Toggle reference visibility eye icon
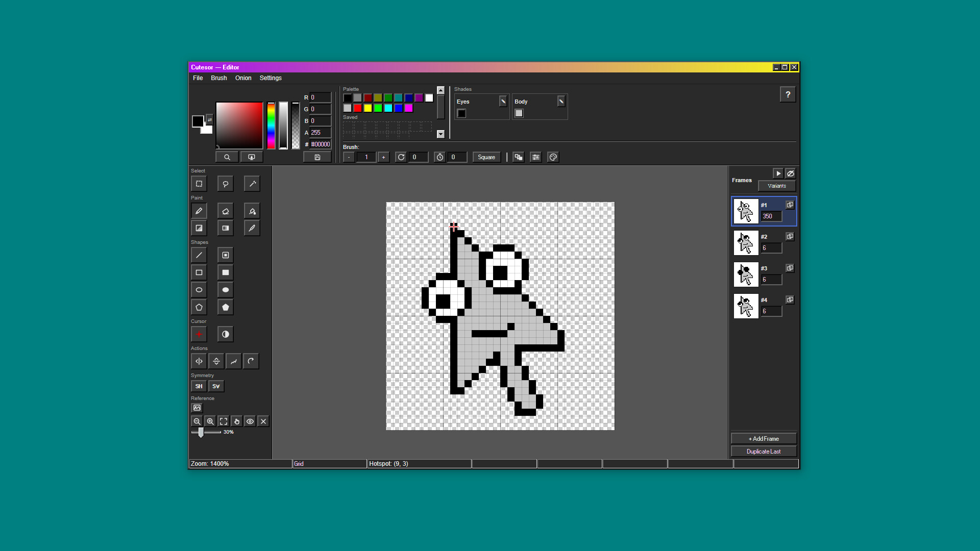 (x=250, y=421)
